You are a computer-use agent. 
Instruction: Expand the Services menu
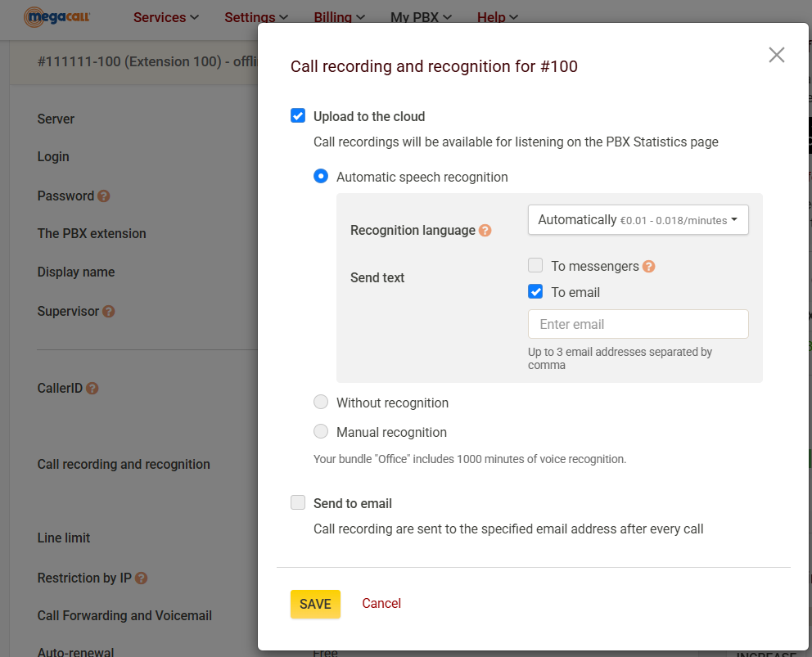(x=165, y=17)
